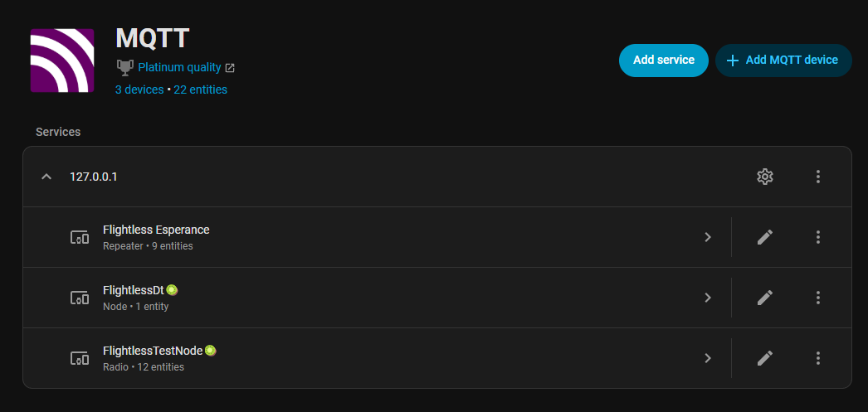Click the Add MQTT device button
Image resolution: width=868 pixels, height=412 pixels.
tap(783, 61)
